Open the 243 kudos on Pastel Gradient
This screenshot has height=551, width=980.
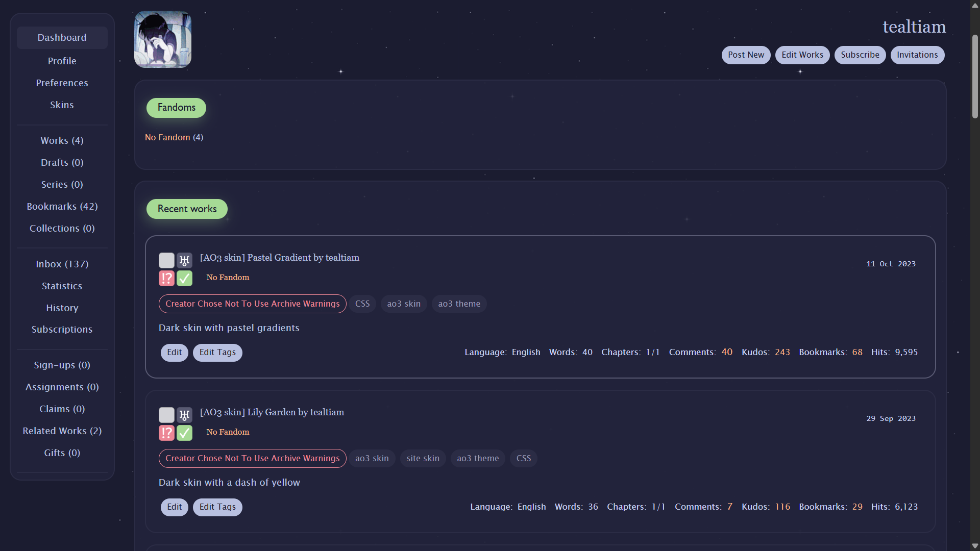tap(782, 353)
